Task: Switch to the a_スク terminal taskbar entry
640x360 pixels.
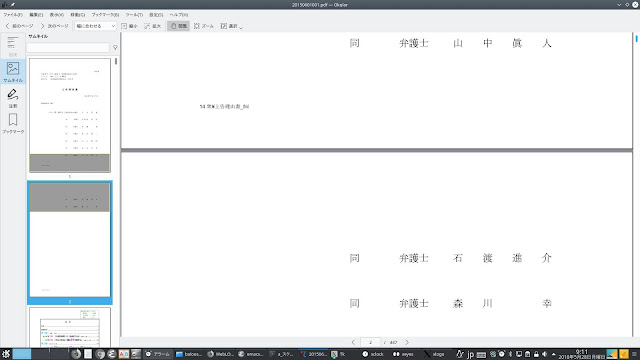Action: click(282, 354)
